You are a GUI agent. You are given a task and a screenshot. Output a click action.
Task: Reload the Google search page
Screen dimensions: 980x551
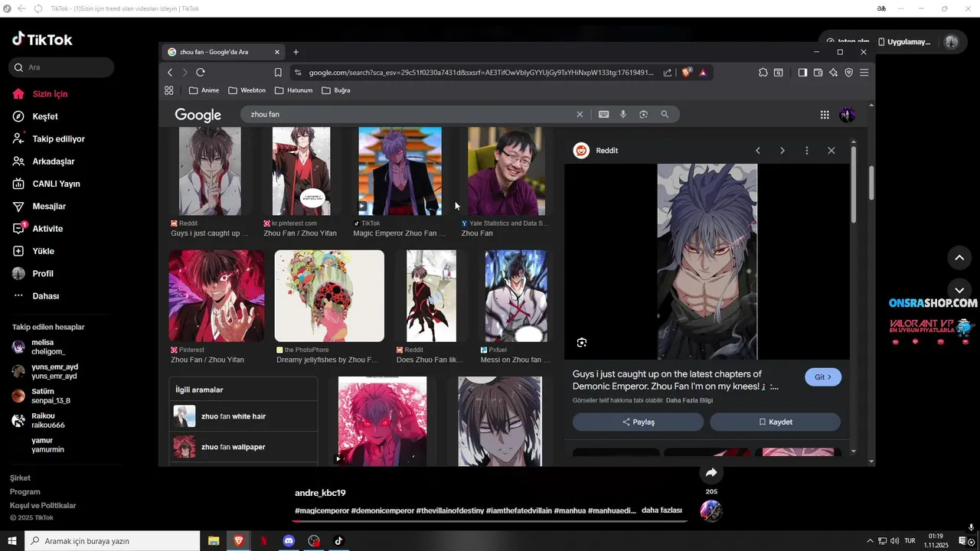[201, 72]
